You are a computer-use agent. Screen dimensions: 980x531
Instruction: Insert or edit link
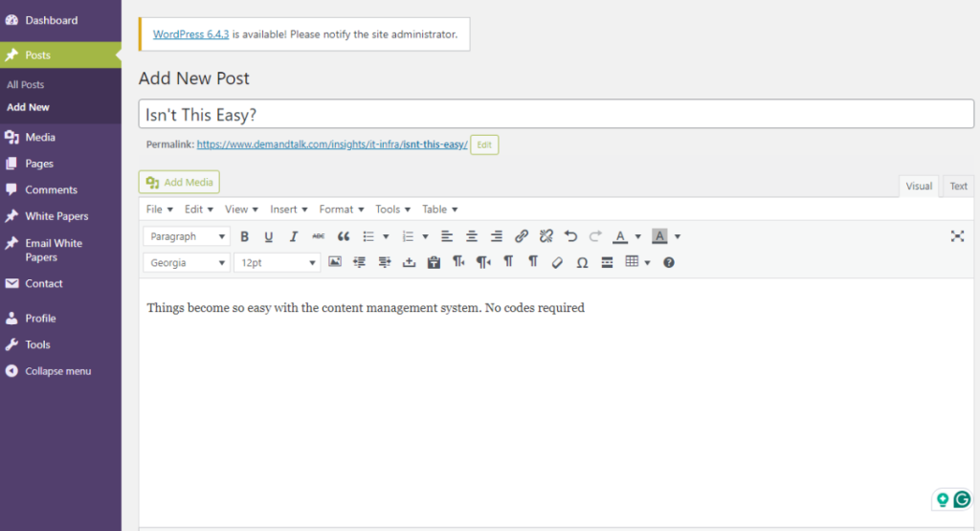coord(522,236)
